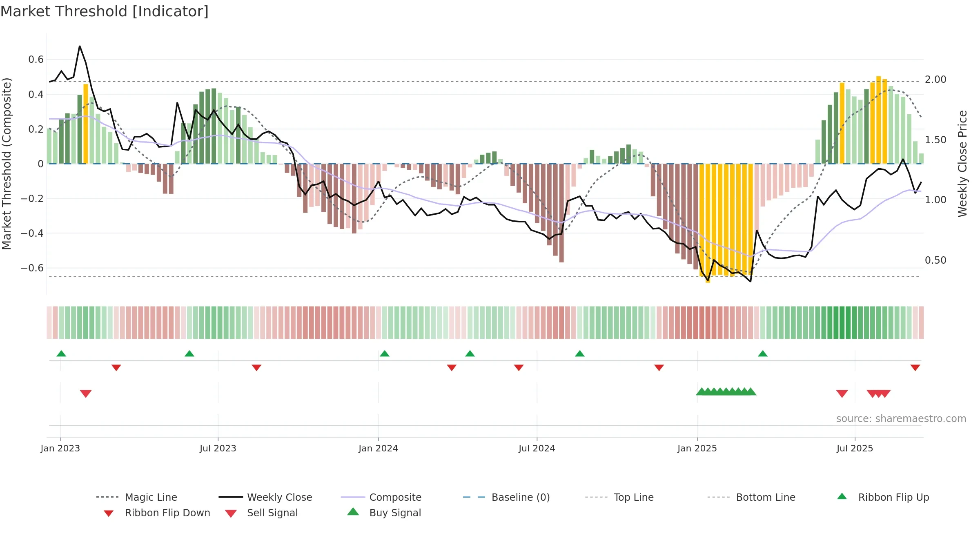Click the Jan 2024 x-axis label
This screenshot has width=980, height=551.
pos(379,448)
